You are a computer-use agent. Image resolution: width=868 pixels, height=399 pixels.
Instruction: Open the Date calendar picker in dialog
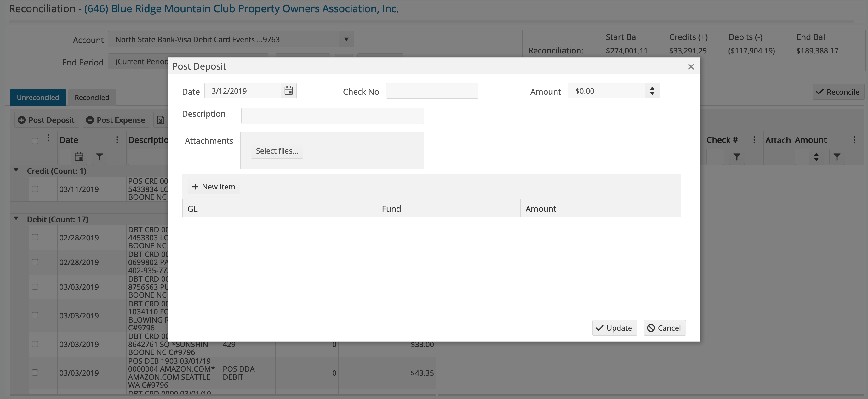(288, 91)
